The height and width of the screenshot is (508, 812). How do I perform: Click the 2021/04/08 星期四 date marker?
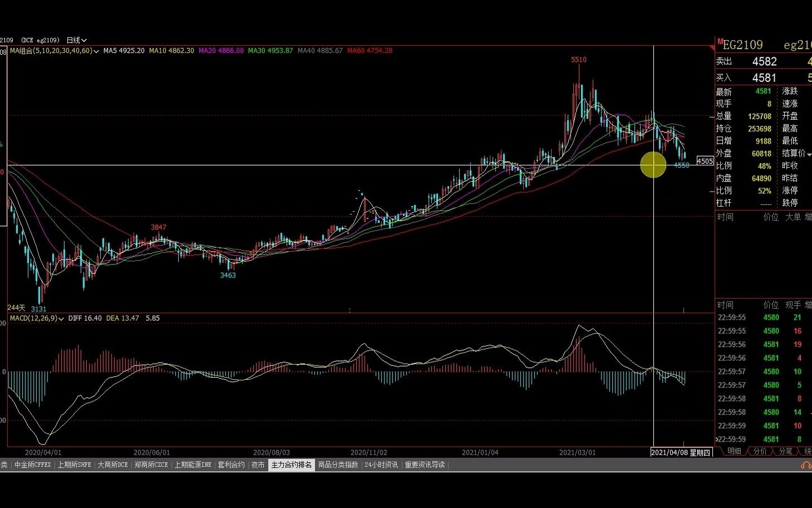click(680, 452)
